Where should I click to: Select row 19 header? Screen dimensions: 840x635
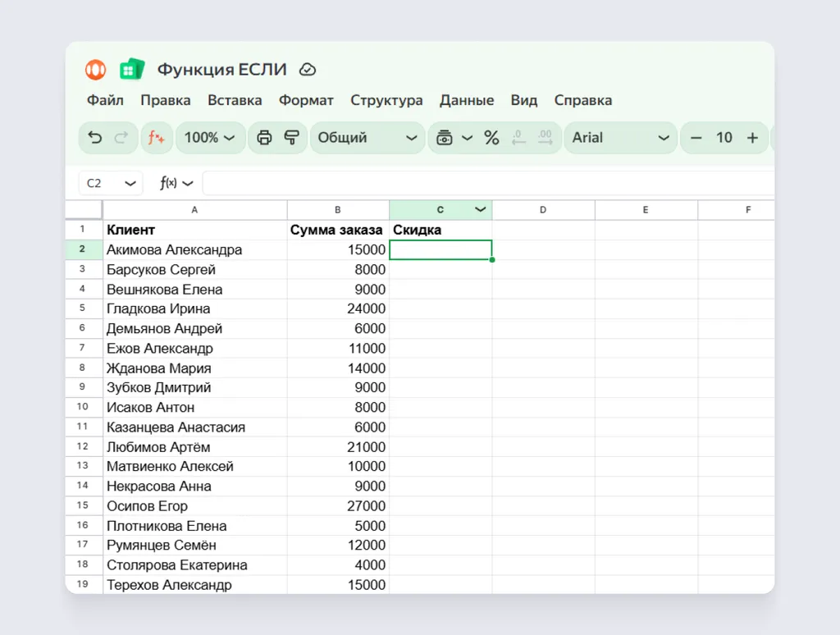point(84,584)
